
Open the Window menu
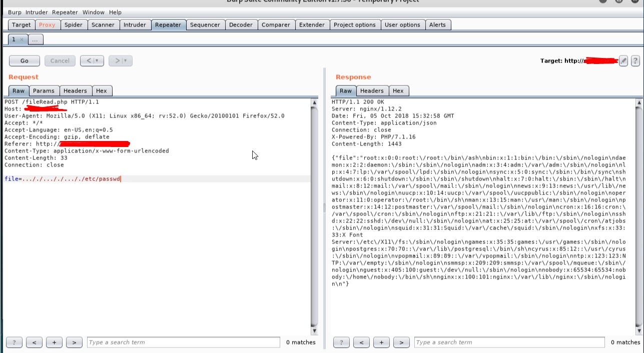tap(94, 12)
